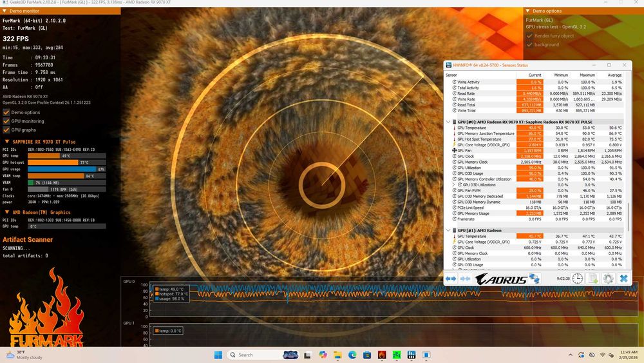The width and height of the screenshot is (644, 363).
Task: Open HWiNFO remote network monitors icon
Action: [x=534, y=279]
